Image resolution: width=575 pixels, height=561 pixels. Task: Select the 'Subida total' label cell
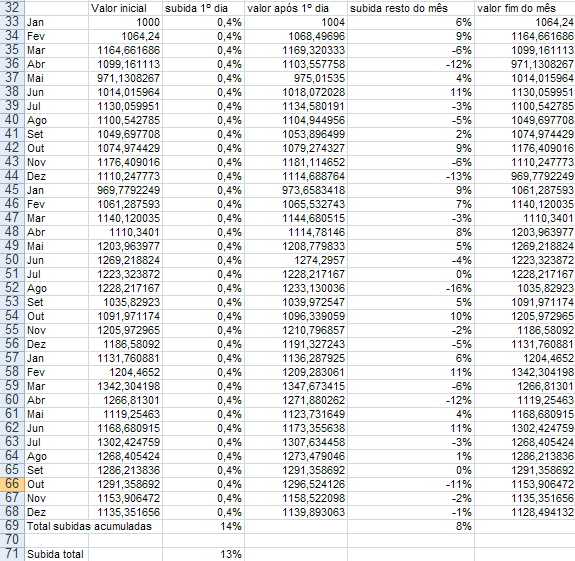tap(57, 554)
